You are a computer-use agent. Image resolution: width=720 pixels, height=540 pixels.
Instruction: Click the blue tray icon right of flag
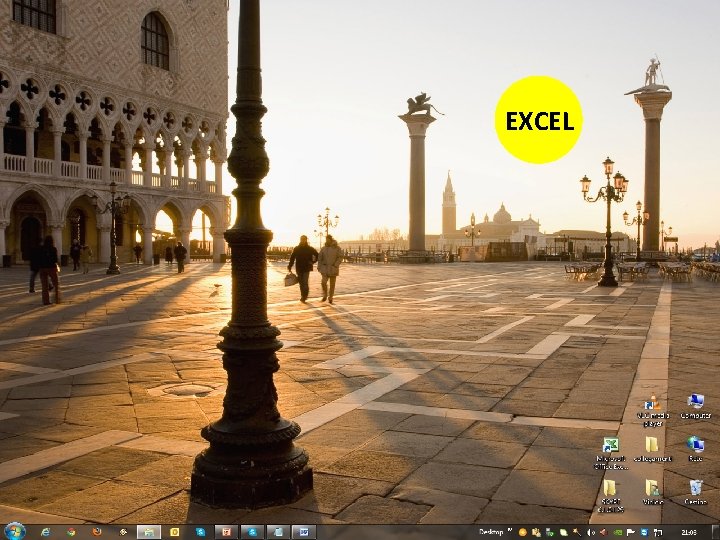coord(644,533)
